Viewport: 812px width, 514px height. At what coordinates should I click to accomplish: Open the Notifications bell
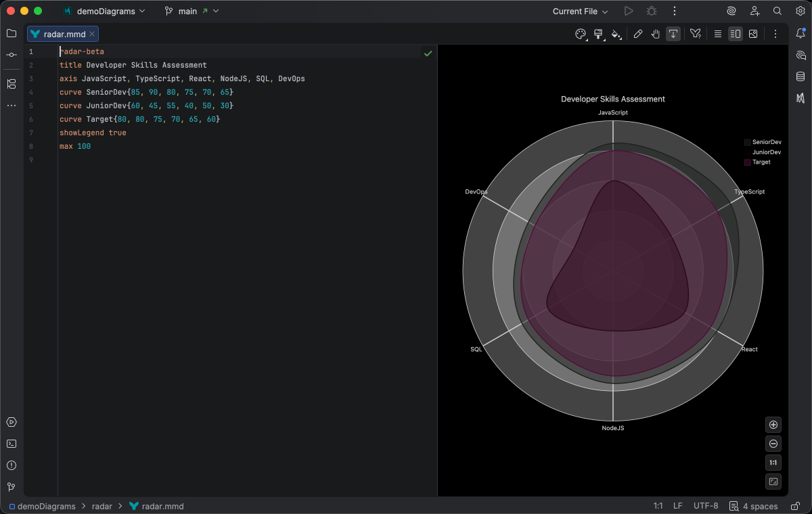click(x=800, y=33)
